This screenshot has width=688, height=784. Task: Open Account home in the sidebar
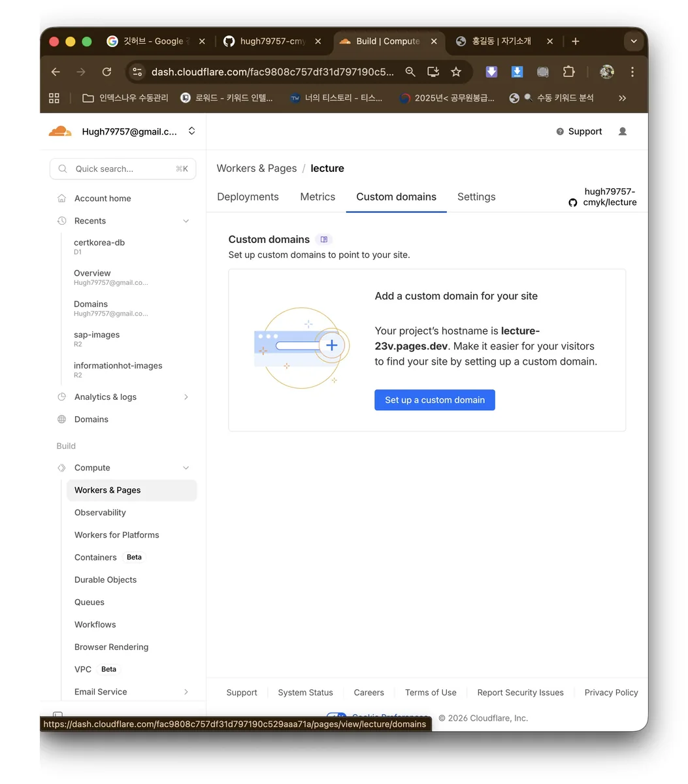tap(103, 199)
